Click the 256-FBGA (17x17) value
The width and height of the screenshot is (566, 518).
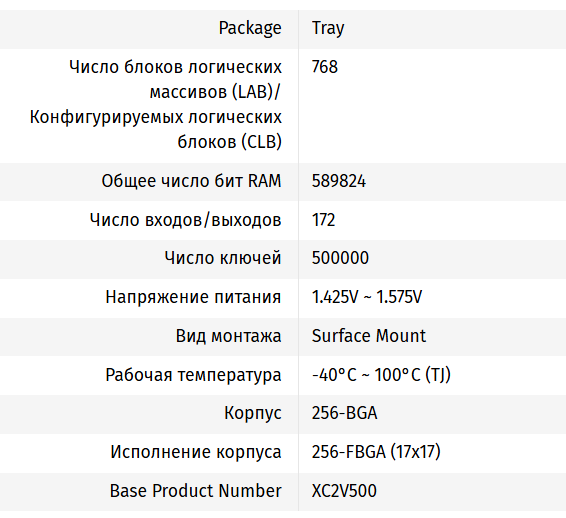[x=376, y=452]
